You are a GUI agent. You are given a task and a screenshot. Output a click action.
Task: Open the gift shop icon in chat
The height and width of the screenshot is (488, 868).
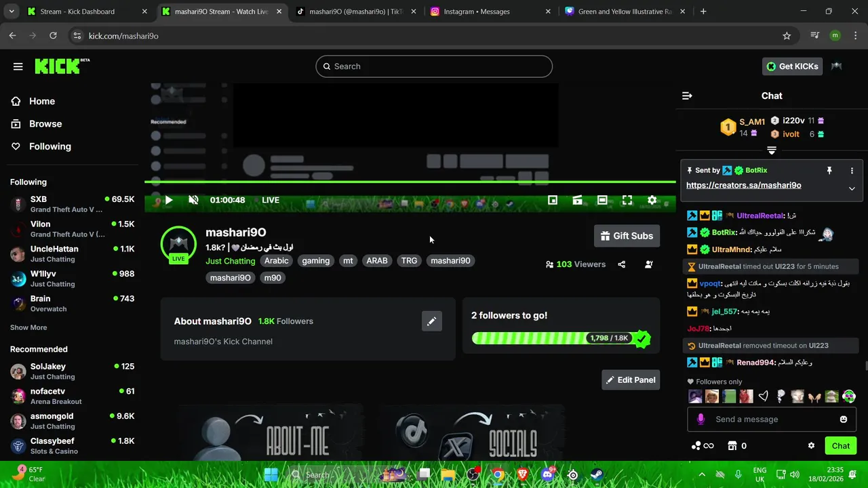732,446
